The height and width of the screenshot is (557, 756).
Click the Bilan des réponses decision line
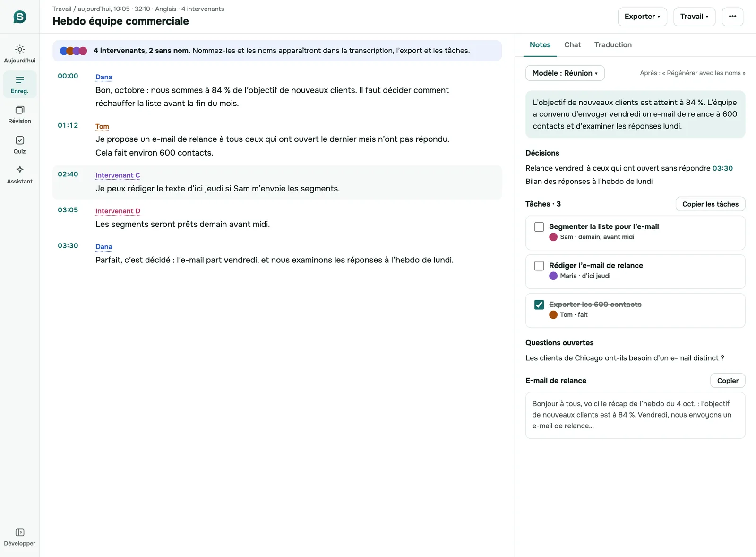589,182
